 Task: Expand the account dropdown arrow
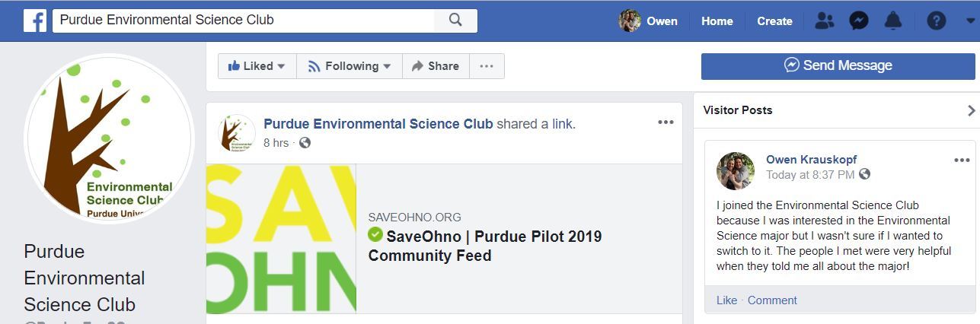pos(961,21)
